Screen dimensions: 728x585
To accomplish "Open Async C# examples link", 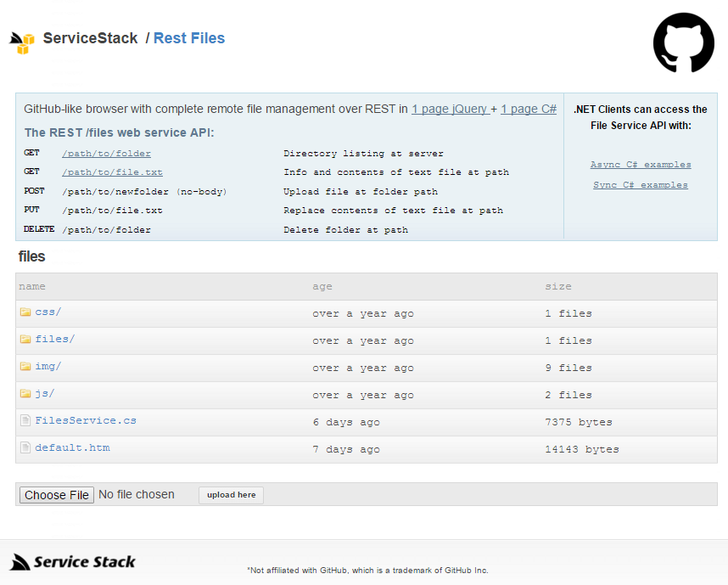I will (x=641, y=165).
